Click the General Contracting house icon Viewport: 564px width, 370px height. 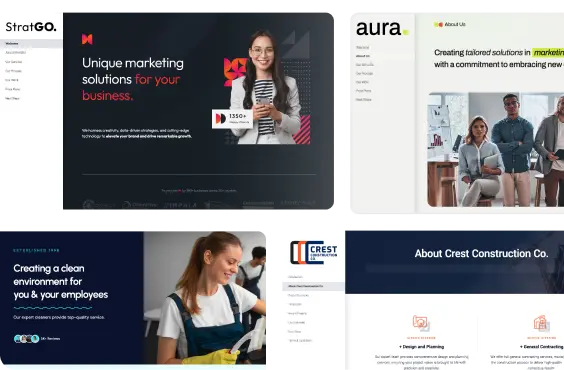pos(541,323)
